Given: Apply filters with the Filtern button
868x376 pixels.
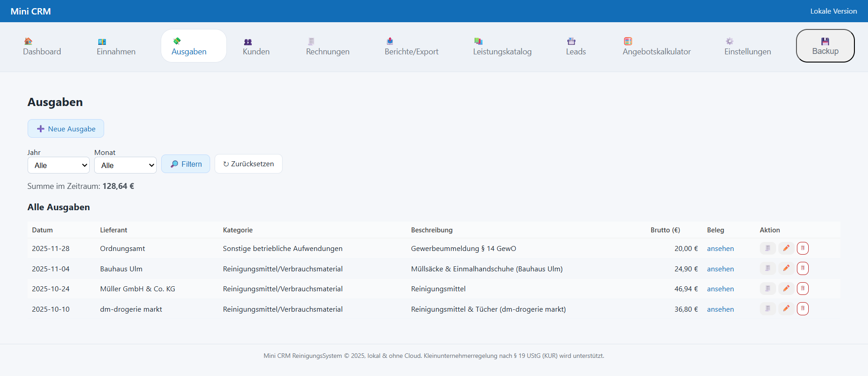Looking at the screenshot, I should [186, 164].
